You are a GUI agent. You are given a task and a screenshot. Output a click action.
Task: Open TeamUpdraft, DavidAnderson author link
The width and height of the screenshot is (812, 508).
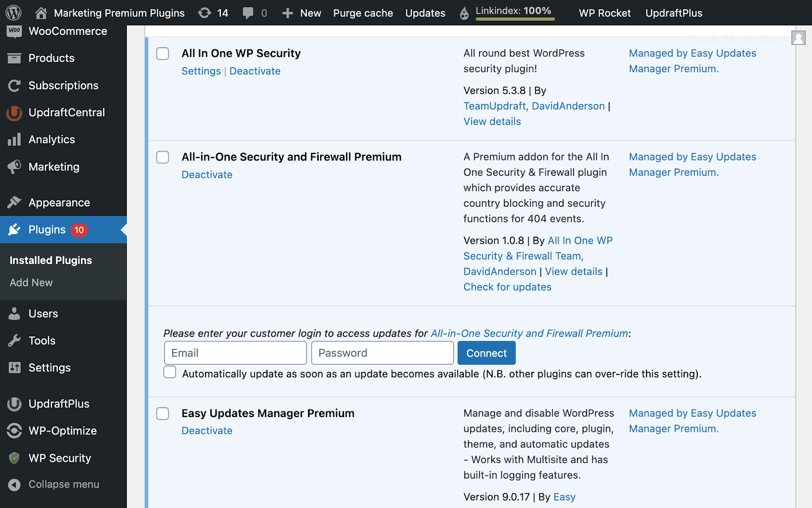[534, 106]
